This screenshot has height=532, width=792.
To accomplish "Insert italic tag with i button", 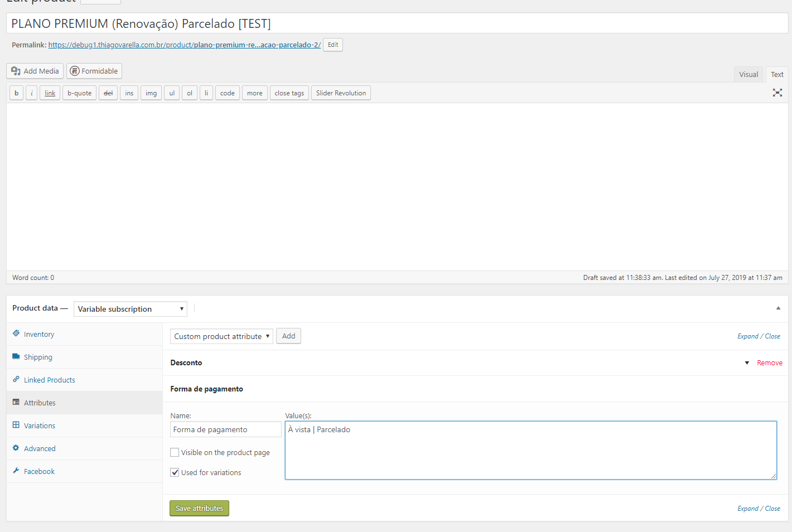I will coord(32,93).
